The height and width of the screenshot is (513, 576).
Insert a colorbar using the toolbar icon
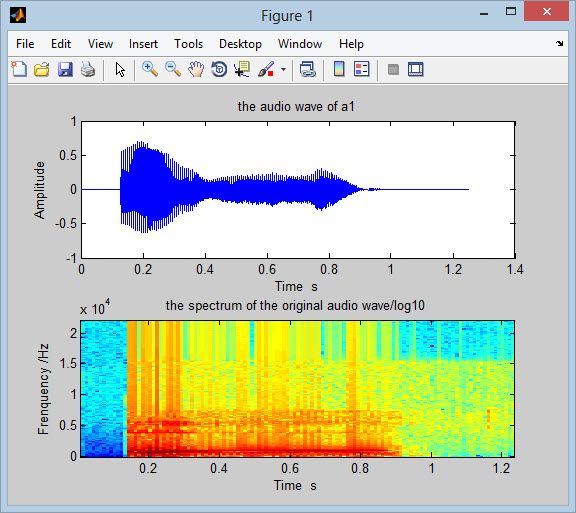[339, 69]
